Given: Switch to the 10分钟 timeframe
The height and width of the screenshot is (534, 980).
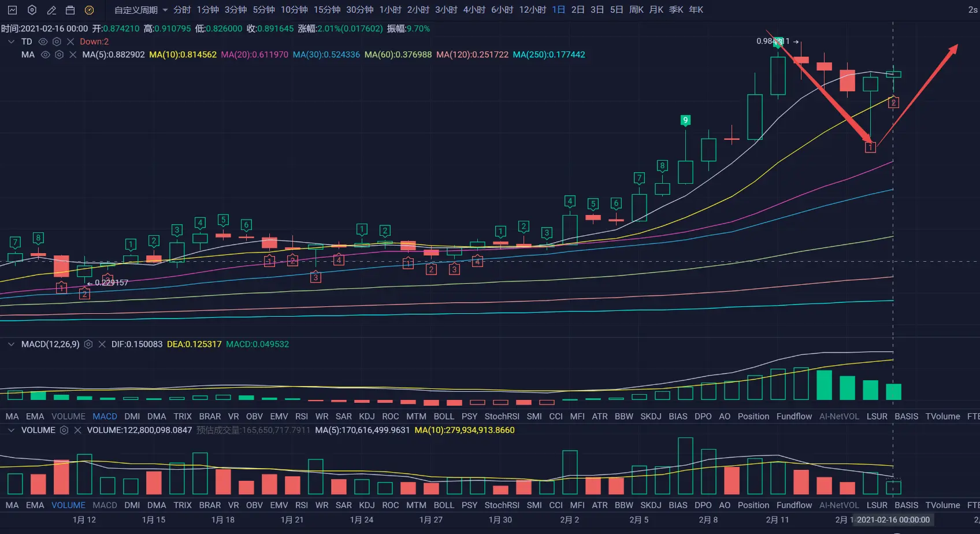Looking at the screenshot, I should pyautogui.click(x=294, y=10).
